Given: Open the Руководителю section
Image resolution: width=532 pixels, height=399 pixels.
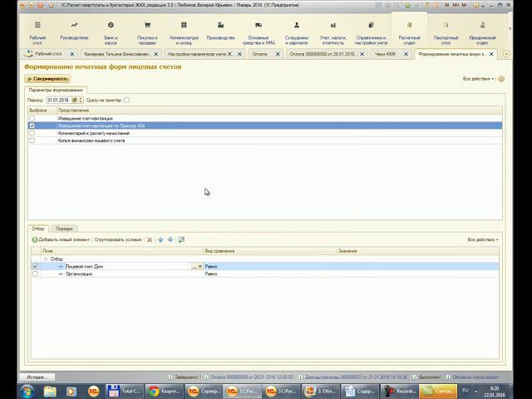Looking at the screenshot, I should tap(74, 32).
